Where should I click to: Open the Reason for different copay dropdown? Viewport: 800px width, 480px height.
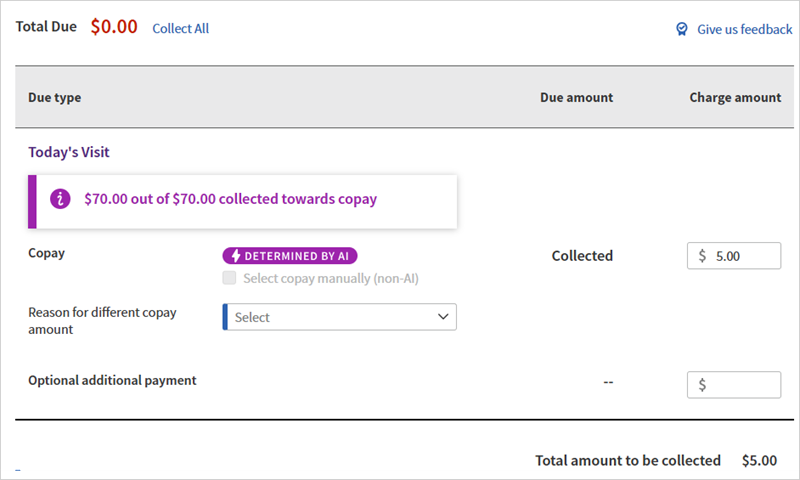click(339, 317)
